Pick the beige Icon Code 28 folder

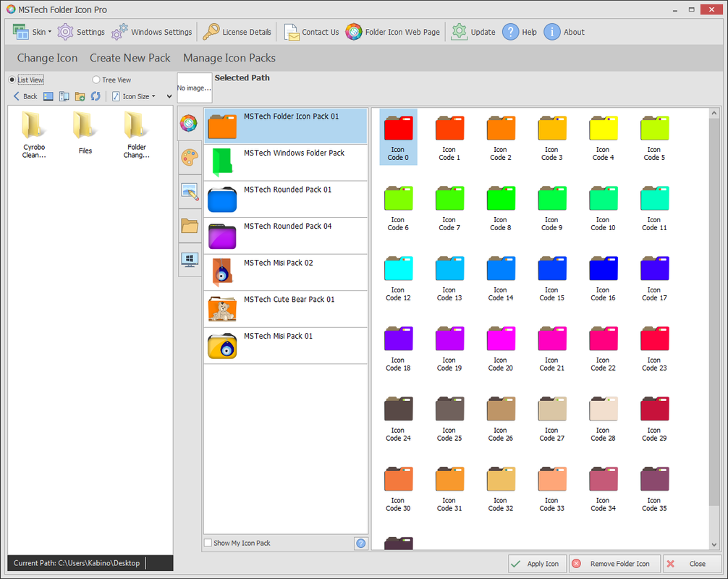(603, 418)
